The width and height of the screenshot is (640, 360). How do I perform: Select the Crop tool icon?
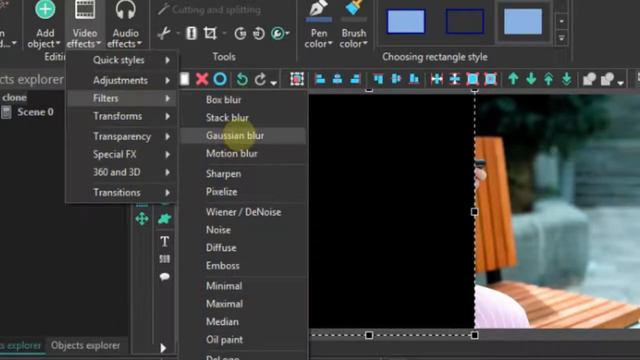pyautogui.click(x=210, y=33)
